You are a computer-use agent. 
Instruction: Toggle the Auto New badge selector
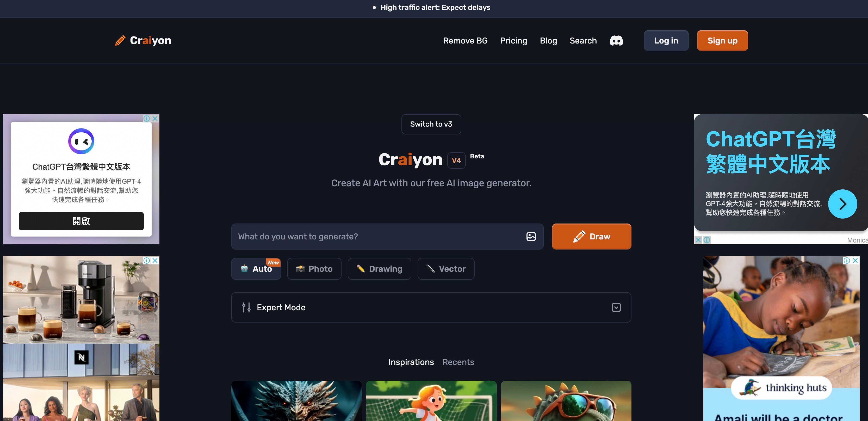pyautogui.click(x=256, y=268)
